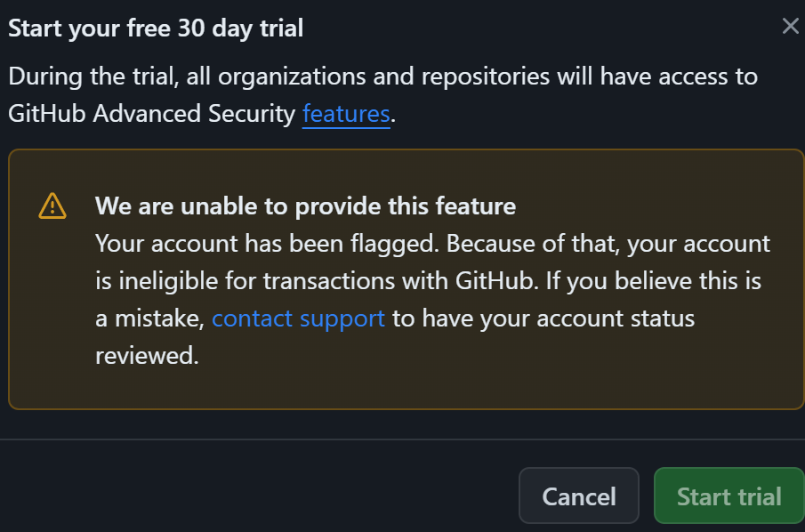
Task: Click the yellow warning triangle icon
Action: point(52,206)
